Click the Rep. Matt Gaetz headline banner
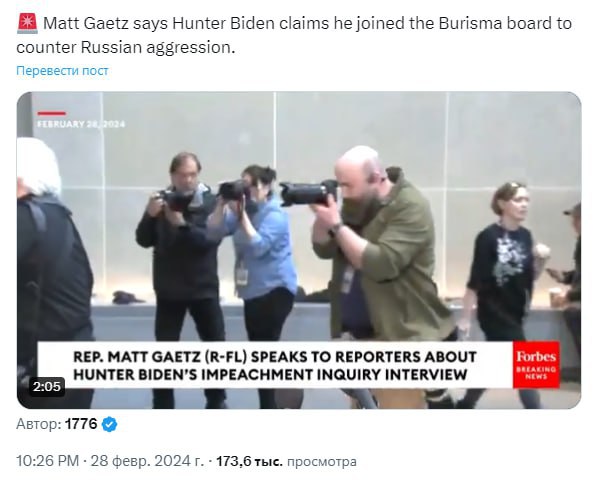This screenshot has height=484, width=594. pos(275,365)
